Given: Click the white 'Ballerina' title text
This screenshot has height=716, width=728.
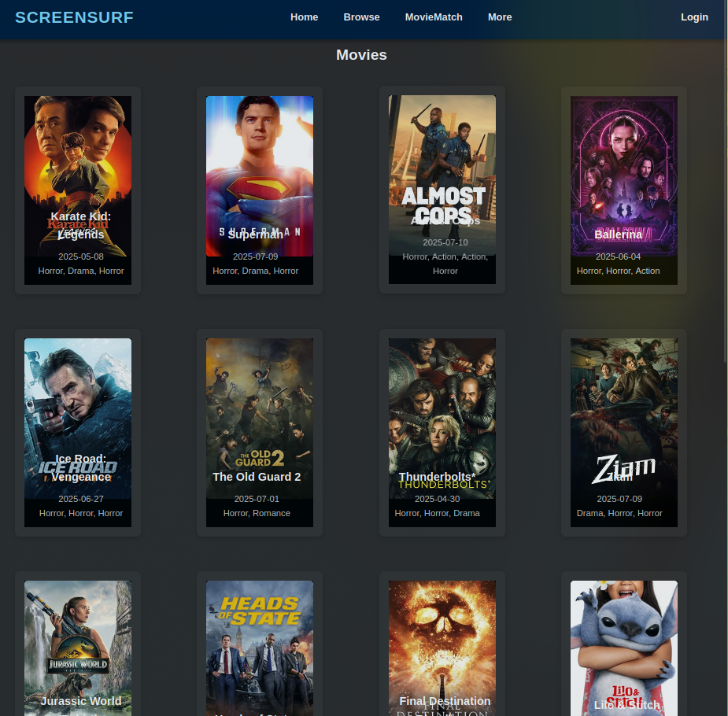Looking at the screenshot, I should [x=618, y=234].
